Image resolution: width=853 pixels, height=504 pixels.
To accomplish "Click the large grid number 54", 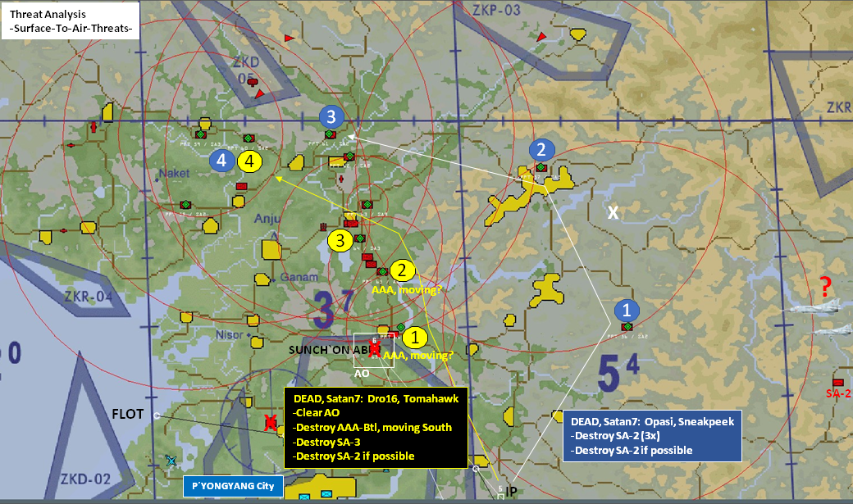I will click(619, 371).
